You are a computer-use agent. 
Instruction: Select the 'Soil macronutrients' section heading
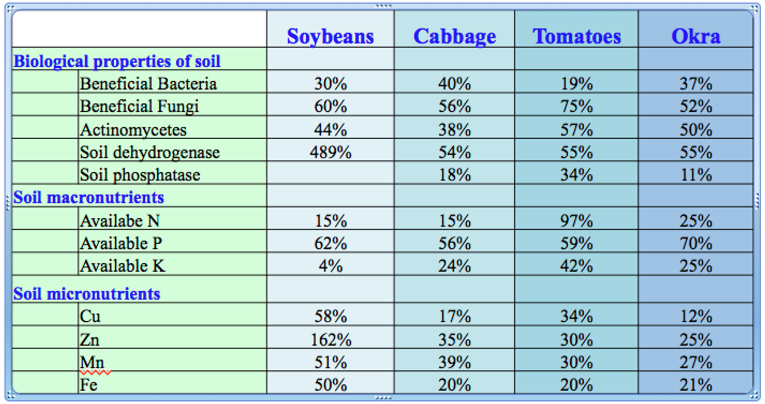[x=88, y=198]
